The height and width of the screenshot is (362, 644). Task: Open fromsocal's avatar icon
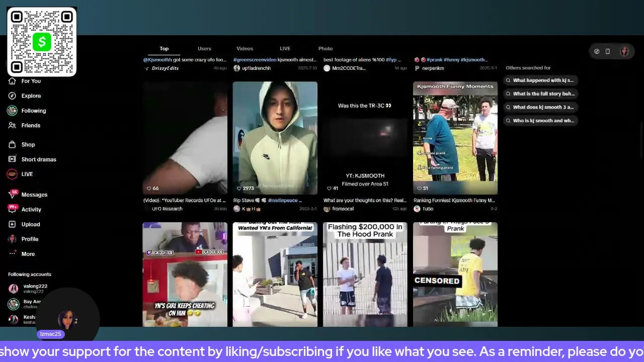coord(327,209)
